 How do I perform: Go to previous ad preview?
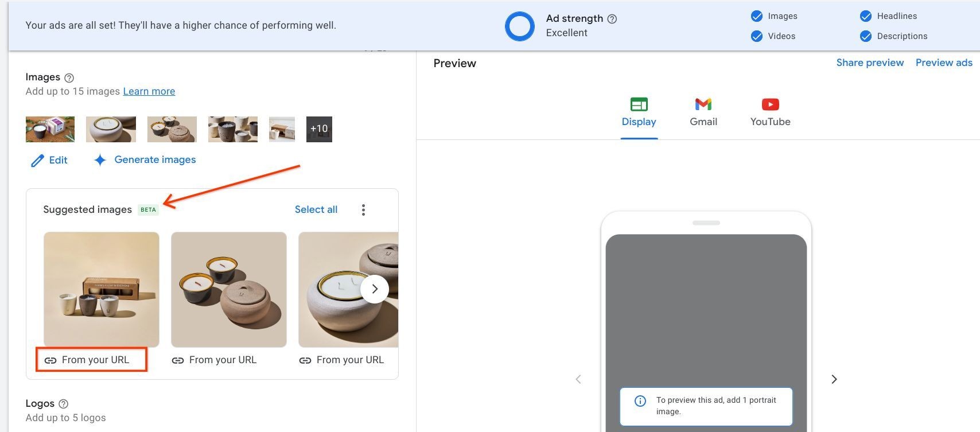578,379
